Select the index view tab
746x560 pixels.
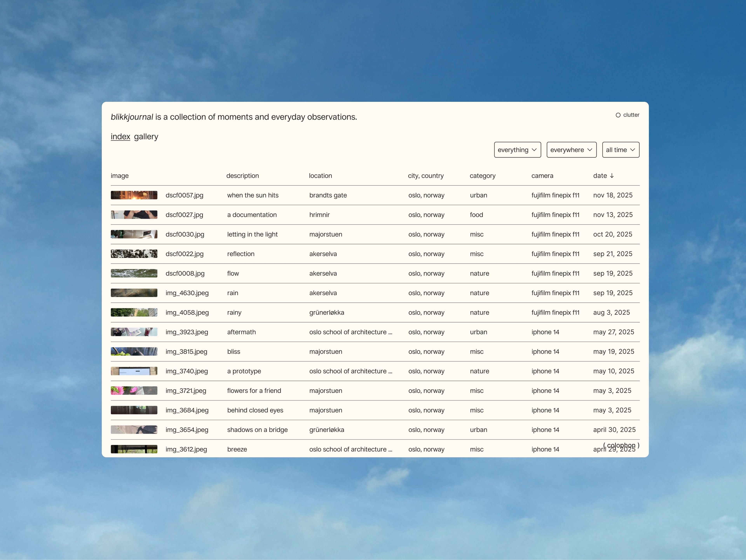pyautogui.click(x=120, y=137)
